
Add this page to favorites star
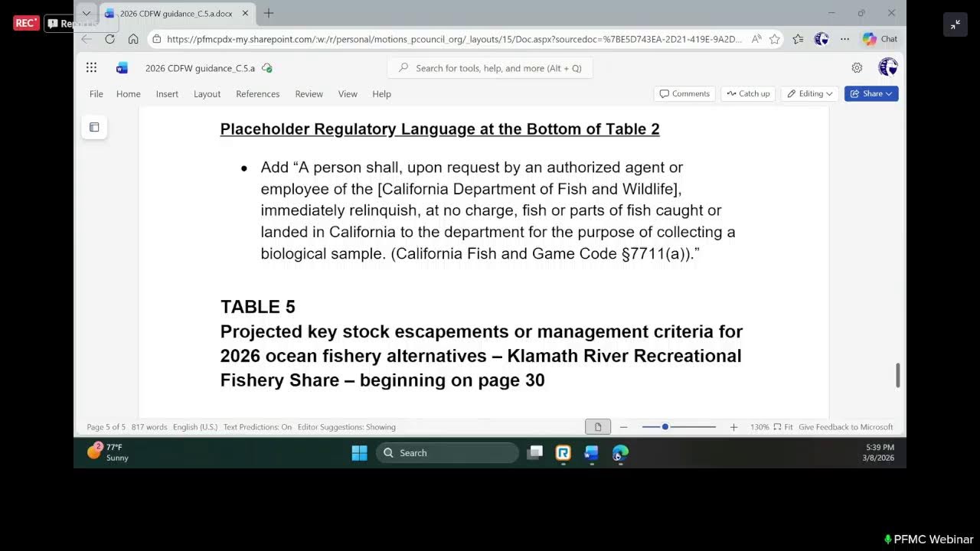tap(774, 38)
